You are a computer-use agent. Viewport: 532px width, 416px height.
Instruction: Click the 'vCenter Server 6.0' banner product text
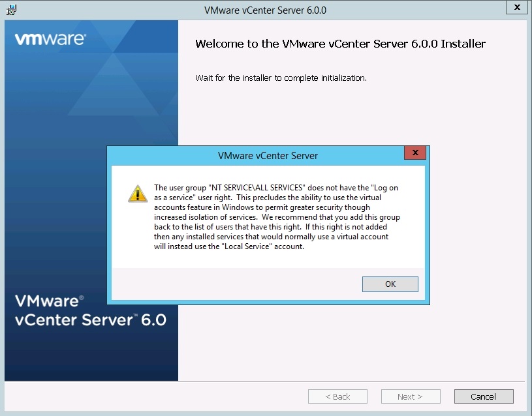[91, 320]
